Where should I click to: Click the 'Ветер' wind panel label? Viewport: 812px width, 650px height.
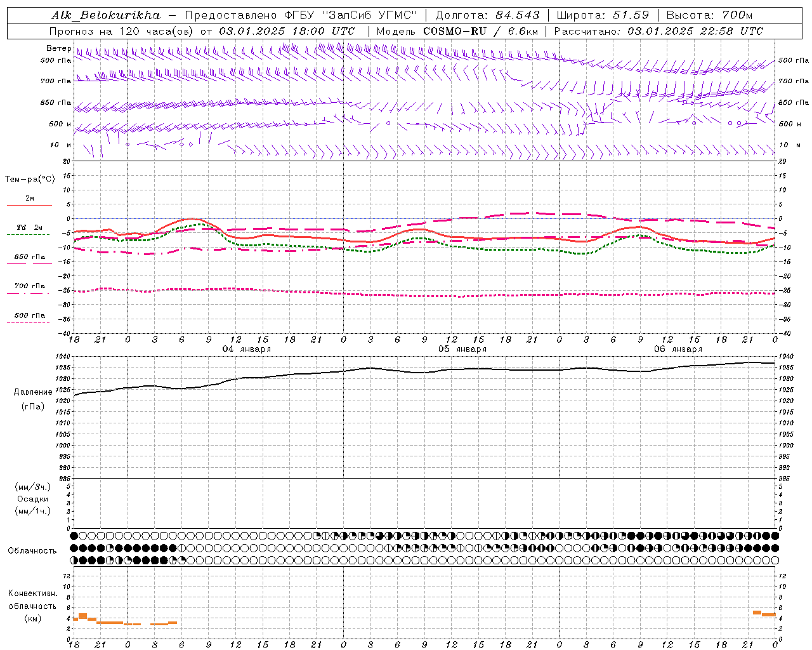(58, 48)
